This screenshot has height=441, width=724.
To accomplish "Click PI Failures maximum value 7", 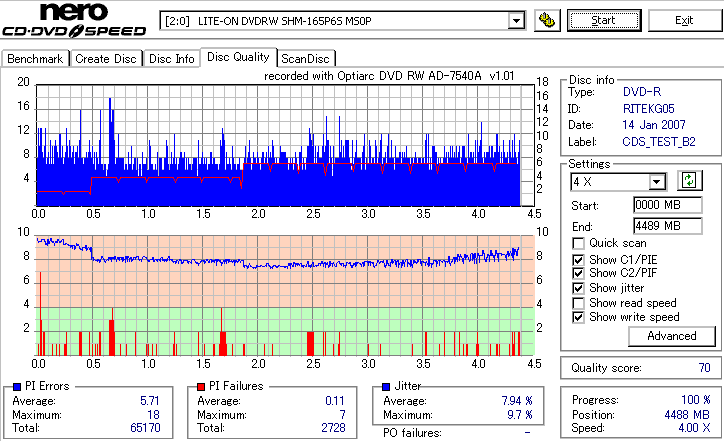I will tap(343, 415).
